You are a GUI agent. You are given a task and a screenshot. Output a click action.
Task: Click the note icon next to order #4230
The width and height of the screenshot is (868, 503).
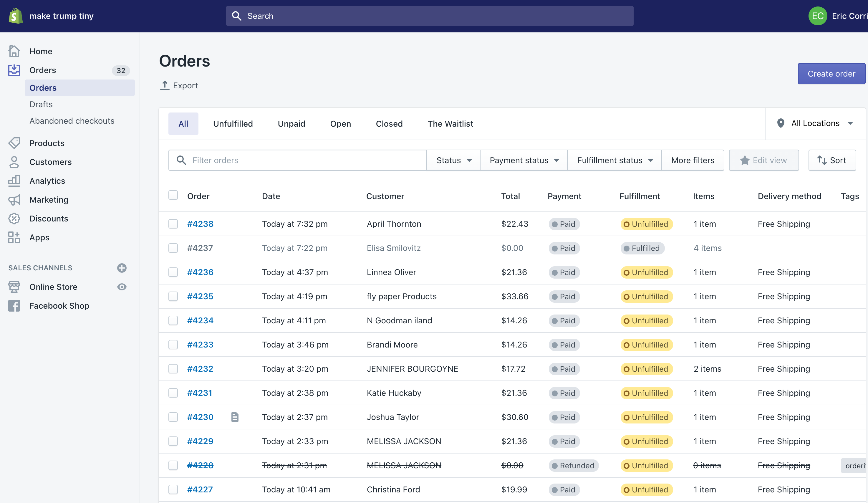click(x=235, y=417)
